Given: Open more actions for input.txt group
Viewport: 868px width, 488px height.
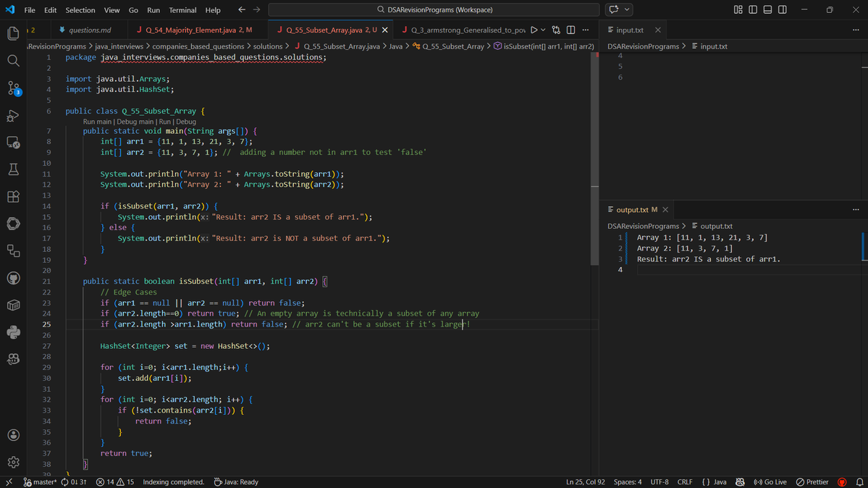Looking at the screenshot, I should tap(856, 30).
